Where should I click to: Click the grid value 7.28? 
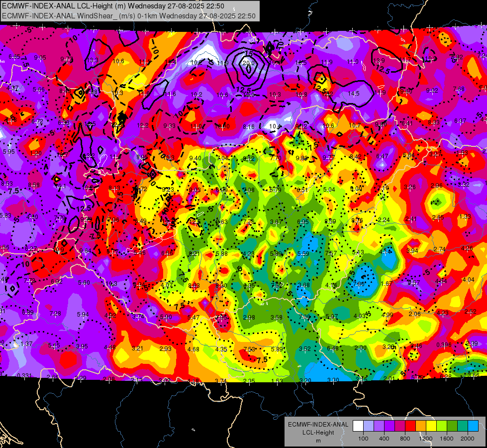(x=55, y=314)
